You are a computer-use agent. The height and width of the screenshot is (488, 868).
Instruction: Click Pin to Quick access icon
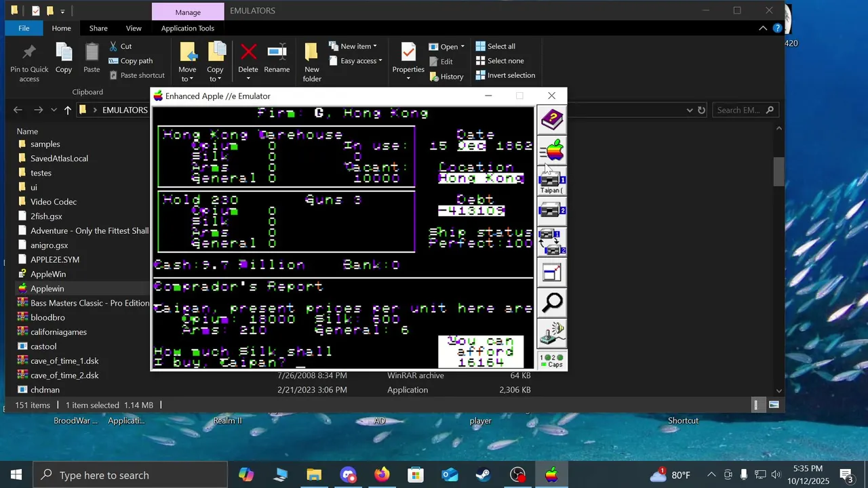point(29,62)
